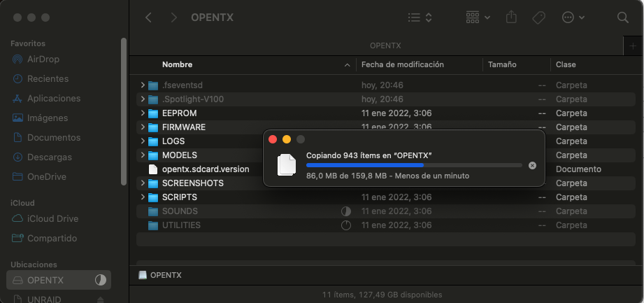
Task: Click the ascending sort arrow indicator
Action: (347, 65)
